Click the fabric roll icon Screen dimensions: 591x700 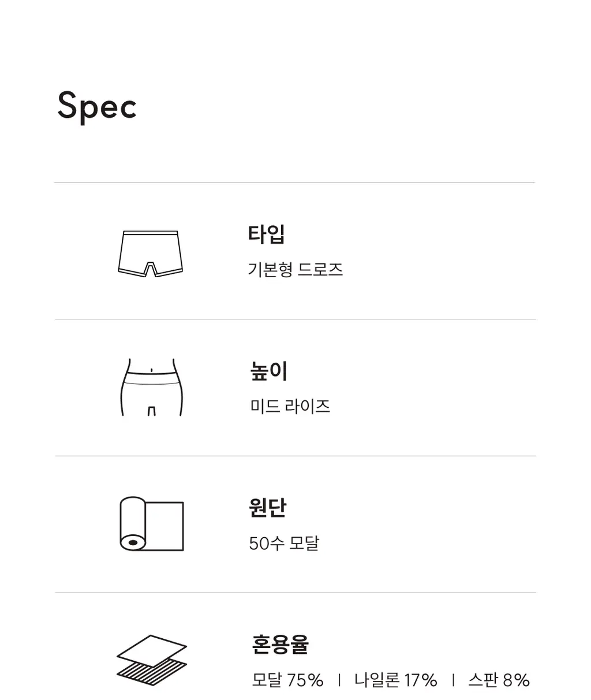tap(152, 523)
